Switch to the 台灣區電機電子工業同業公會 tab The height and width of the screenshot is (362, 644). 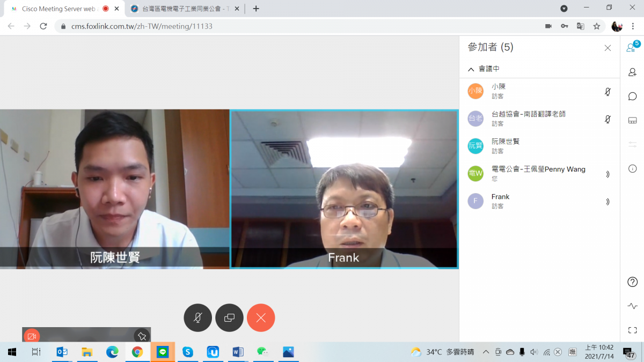[184, 9]
